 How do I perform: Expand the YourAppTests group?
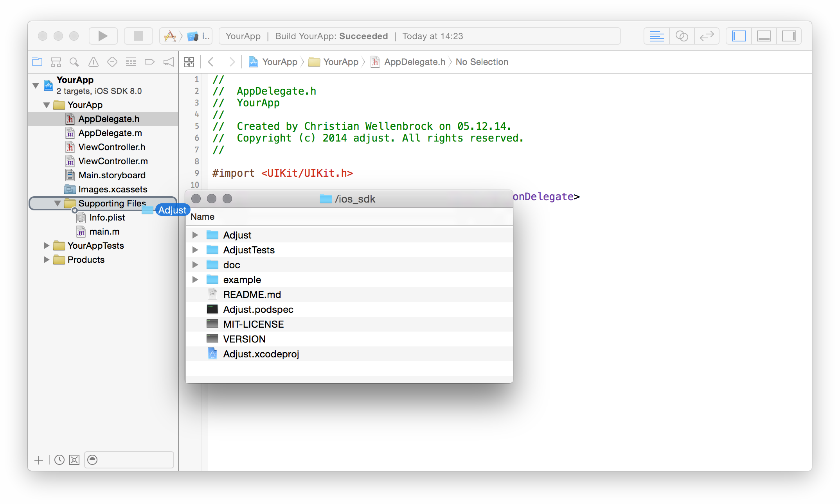coord(47,246)
